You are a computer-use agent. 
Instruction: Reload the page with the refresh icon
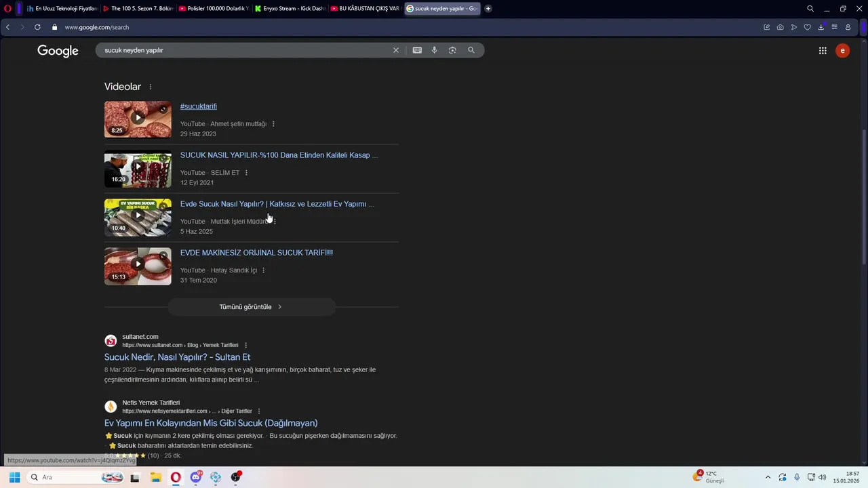tap(37, 27)
